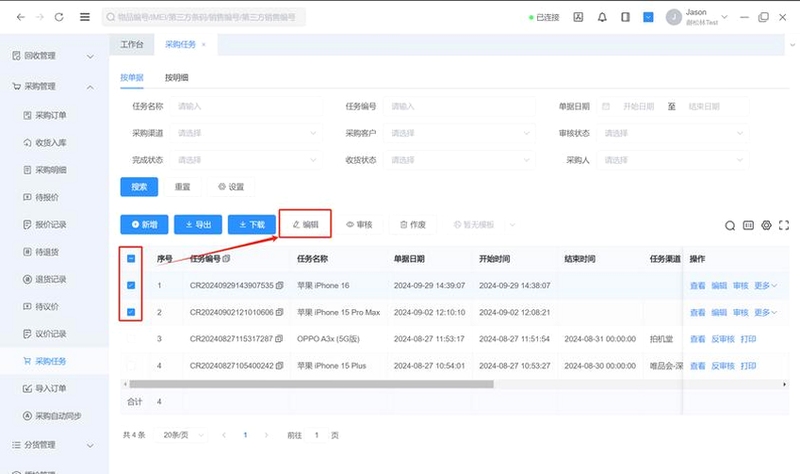Click copy icon in 任务编号 column header
Image resolution: width=800 pixels, height=474 pixels.
[x=227, y=259]
